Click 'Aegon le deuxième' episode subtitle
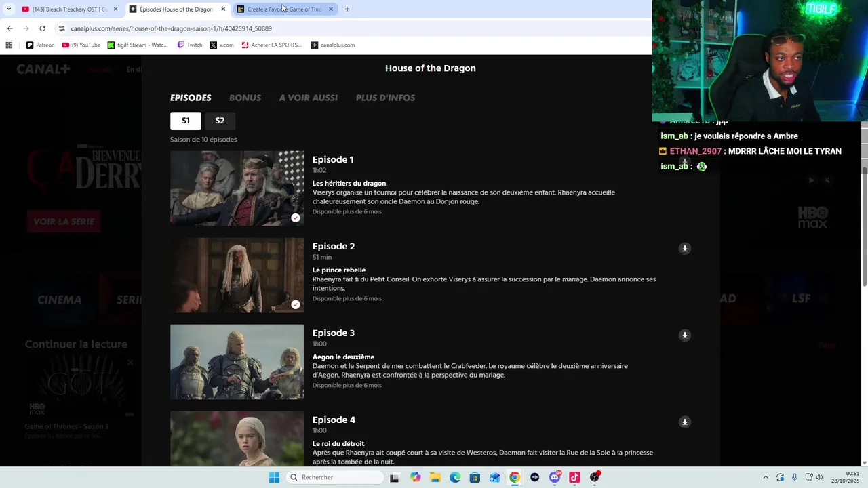The height and width of the screenshot is (488, 868). click(x=343, y=357)
